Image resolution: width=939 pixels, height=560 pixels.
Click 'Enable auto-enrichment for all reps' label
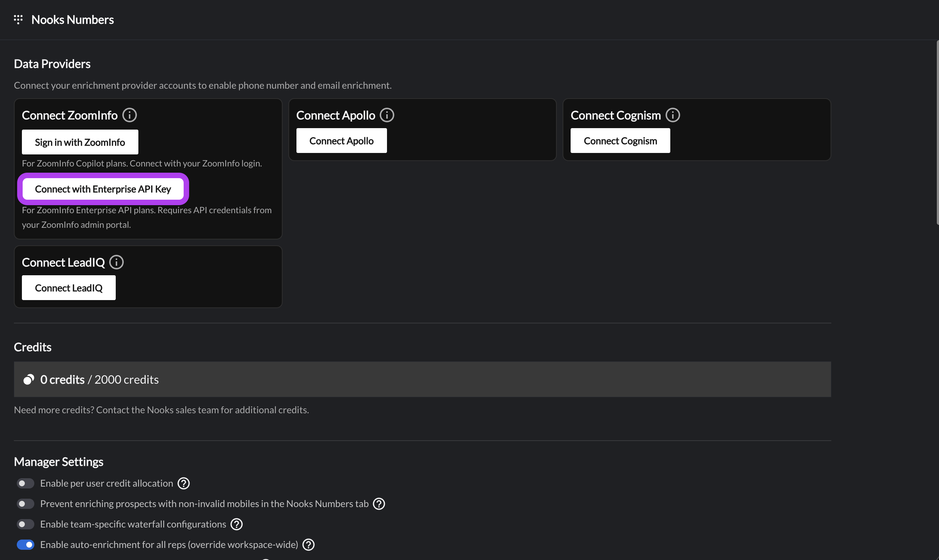[x=169, y=545]
